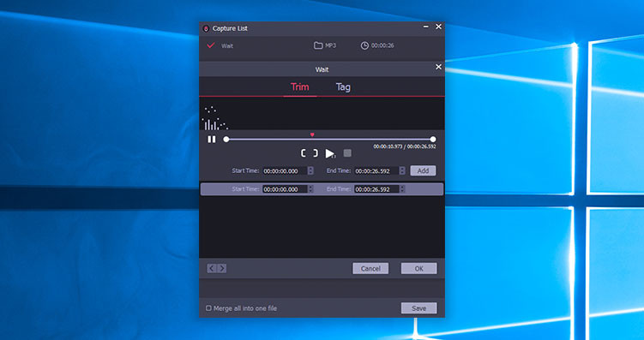
Task: Confirm with the OK button
Action: pyautogui.click(x=419, y=269)
